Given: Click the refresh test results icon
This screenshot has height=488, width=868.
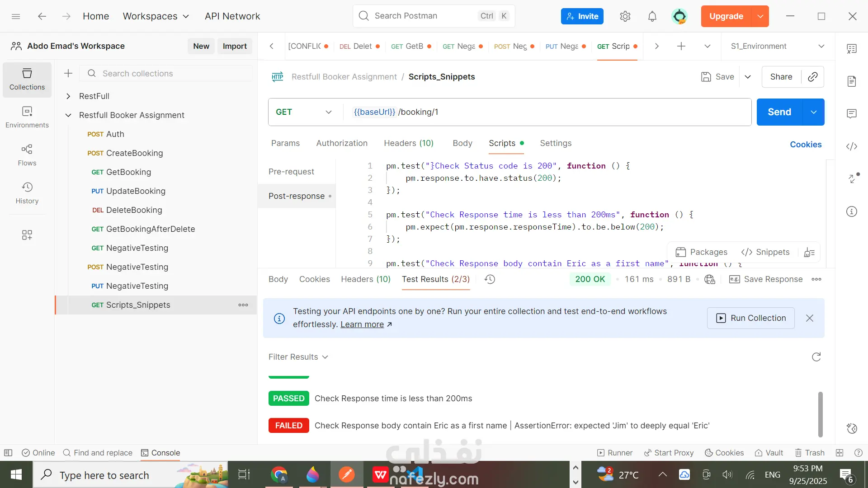Looking at the screenshot, I should point(816,357).
